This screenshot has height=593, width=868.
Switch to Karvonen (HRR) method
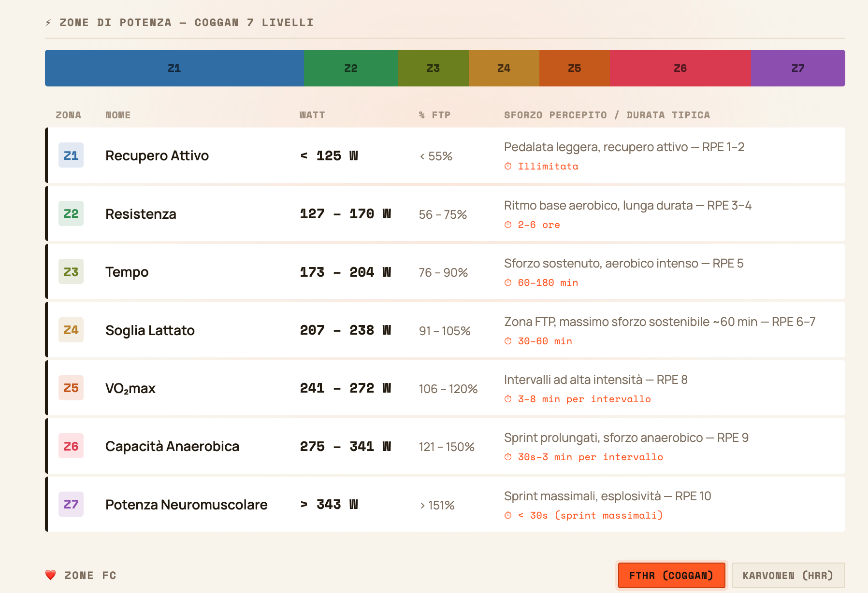click(x=788, y=575)
